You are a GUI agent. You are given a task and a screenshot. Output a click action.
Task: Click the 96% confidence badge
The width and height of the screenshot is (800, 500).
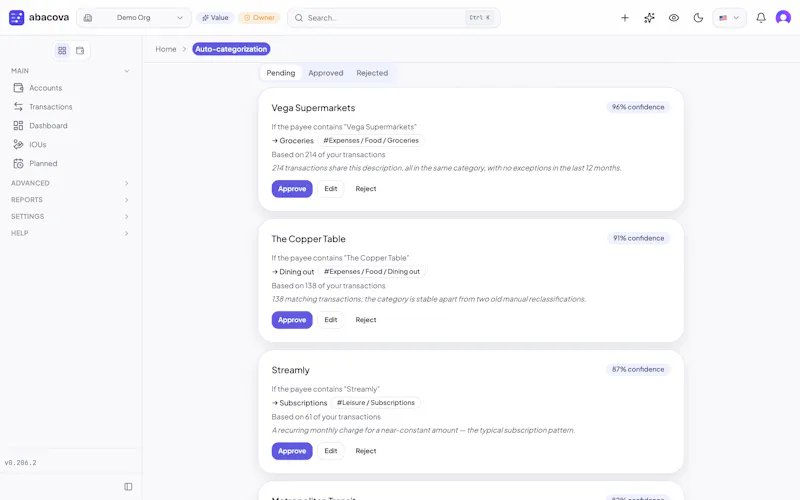(638, 107)
